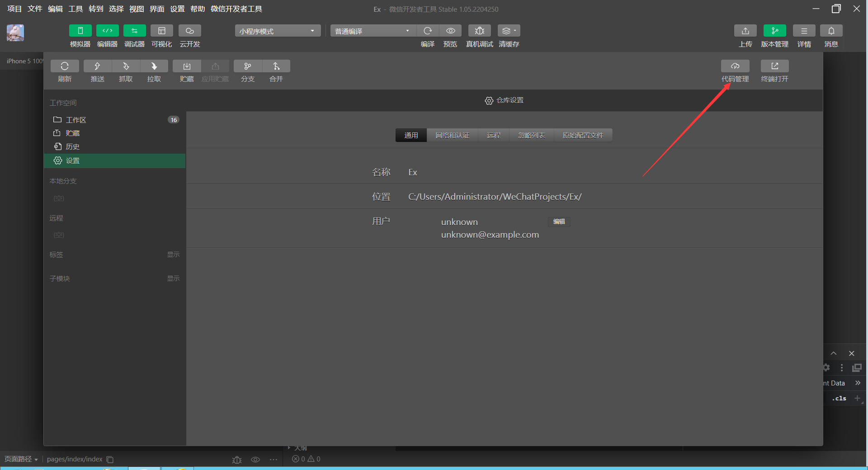Refresh the repository (刷新)

tap(65, 66)
